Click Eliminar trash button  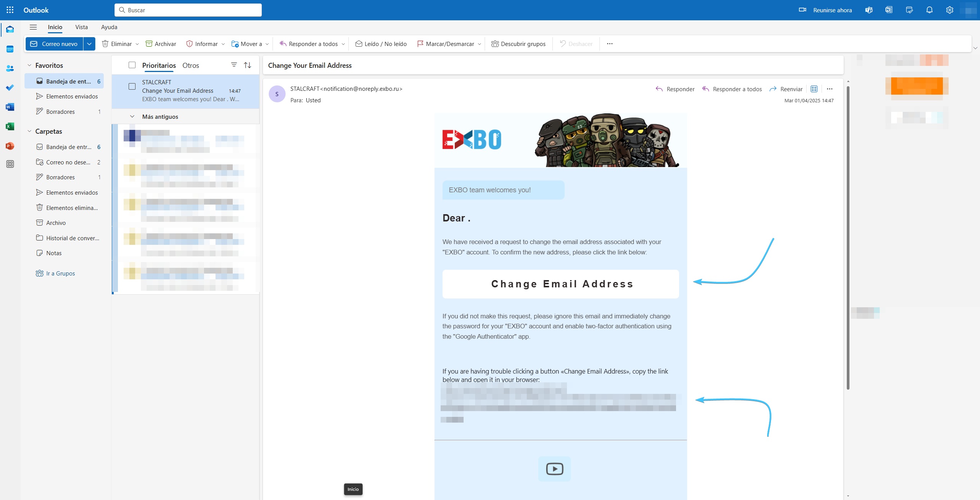point(117,44)
